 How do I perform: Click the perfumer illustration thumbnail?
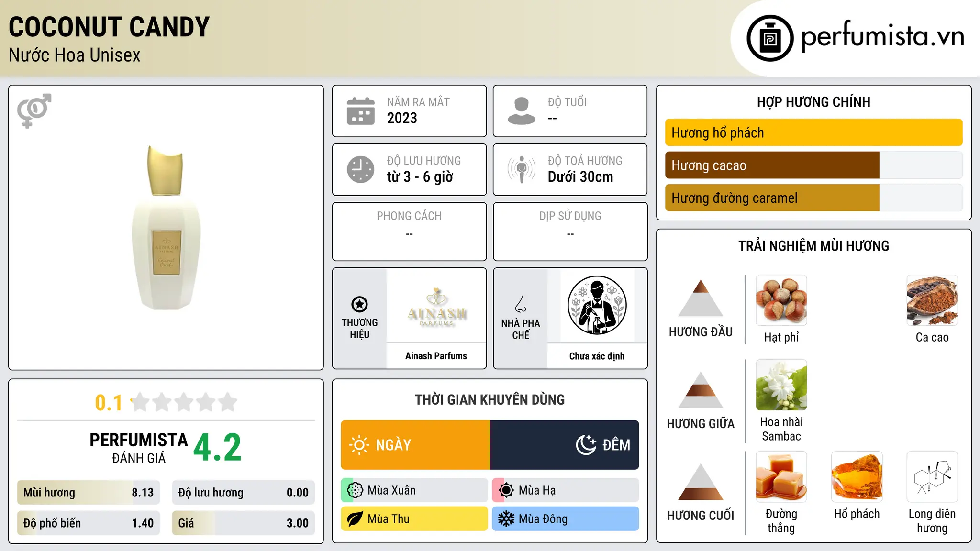coord(597,305)
